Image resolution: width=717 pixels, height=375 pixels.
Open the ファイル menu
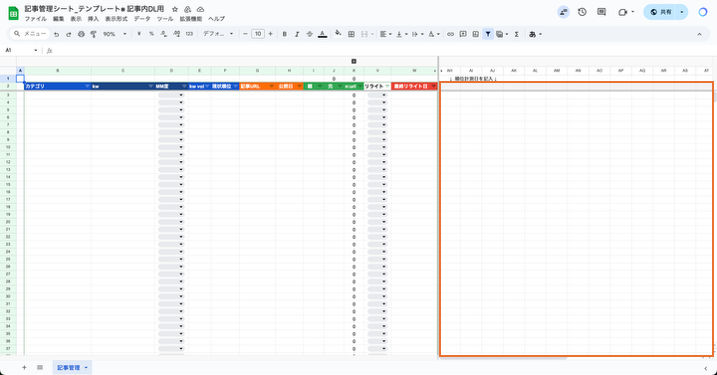click(36, 19)
